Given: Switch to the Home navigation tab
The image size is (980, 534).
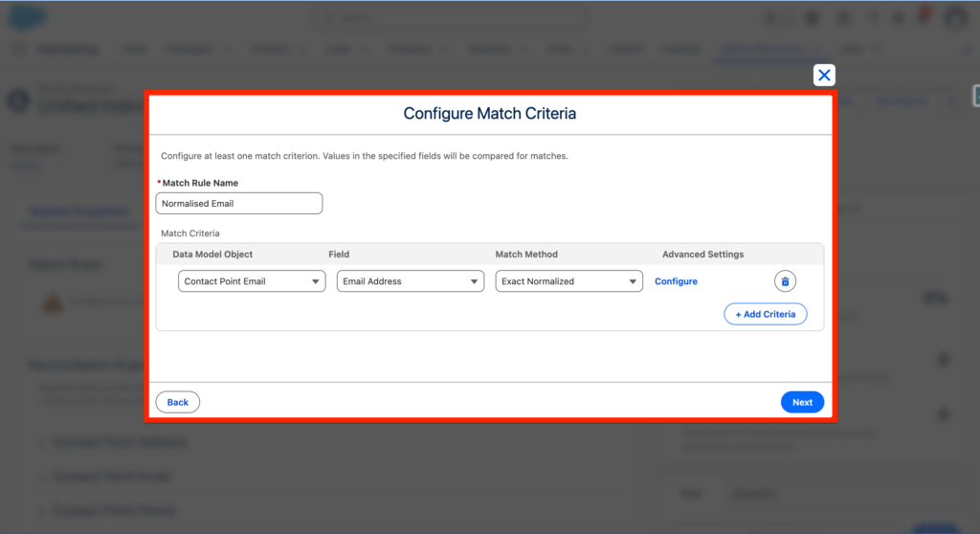Looking at the screenshot, I should click(x=135, y=50).
